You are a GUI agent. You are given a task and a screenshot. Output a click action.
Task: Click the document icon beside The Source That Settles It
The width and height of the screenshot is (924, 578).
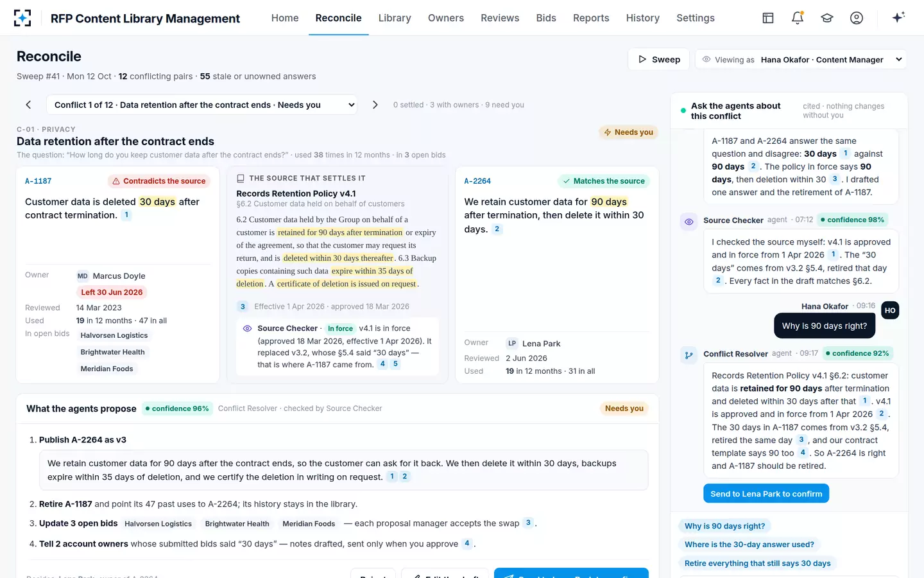coord(241,179)
